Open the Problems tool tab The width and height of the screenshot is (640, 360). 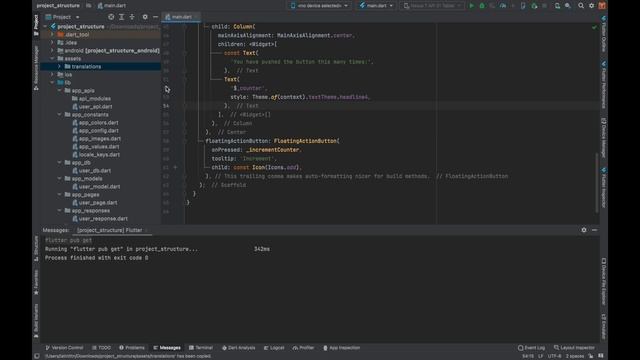point(132,348)
